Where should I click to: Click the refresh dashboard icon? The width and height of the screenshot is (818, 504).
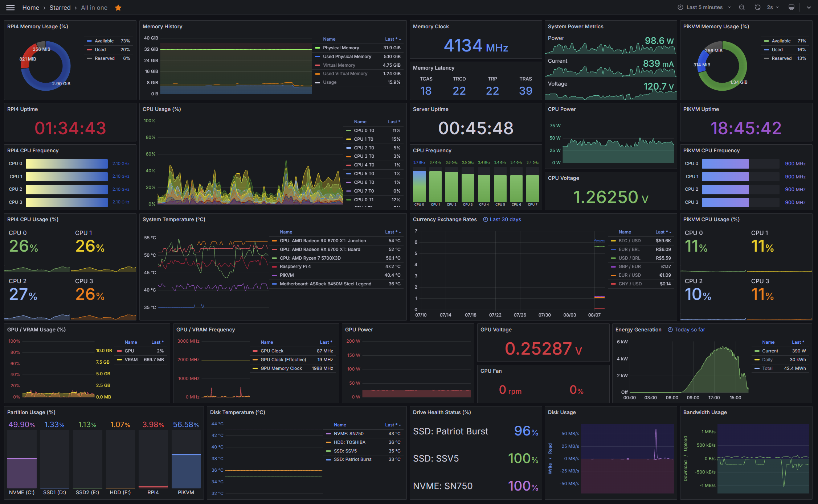[x=758, y=7]
